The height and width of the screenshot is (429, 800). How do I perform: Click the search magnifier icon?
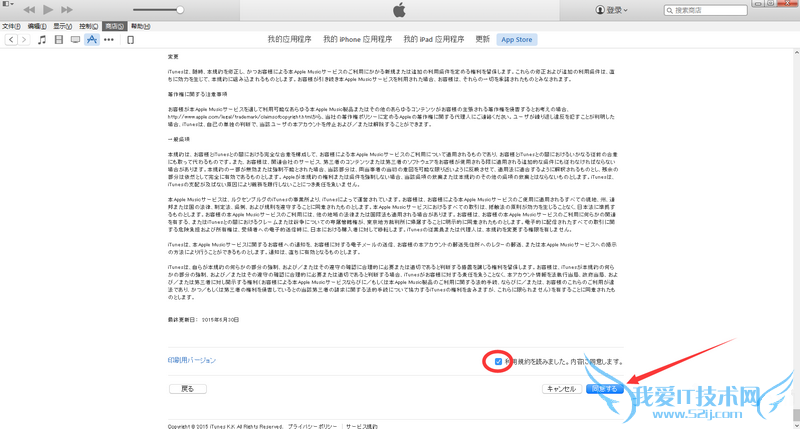[669, 10]
